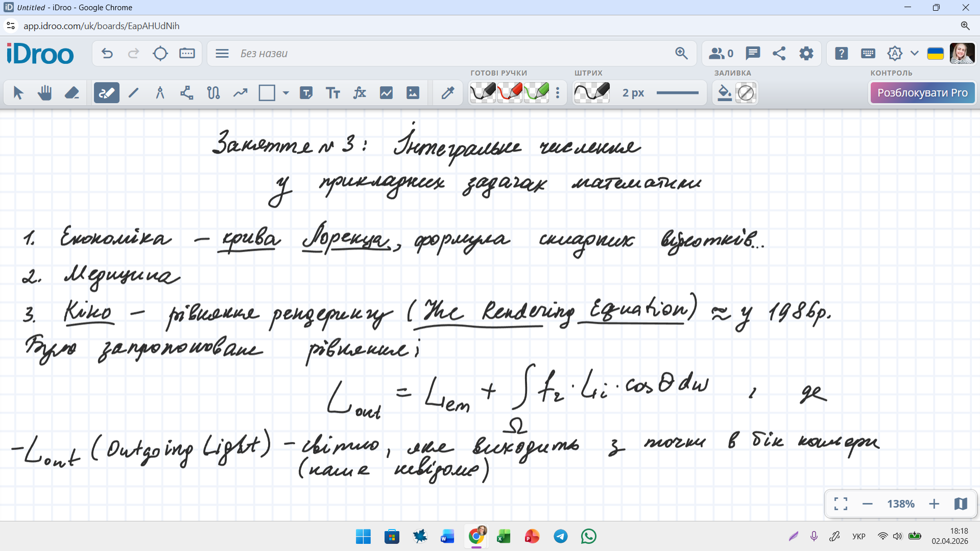The height and width of the screenshot is (551, 980).
Task: Open the hamburger main menu
Action: click(x=222, y=54)
